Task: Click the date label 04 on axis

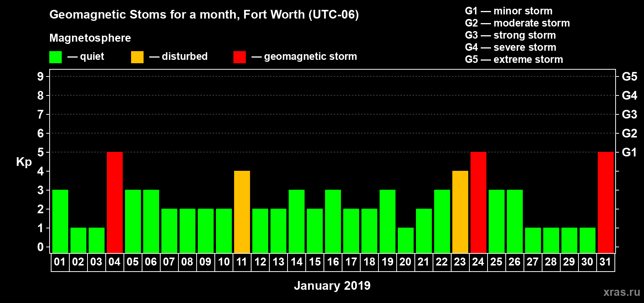Action: pos(114,262)
